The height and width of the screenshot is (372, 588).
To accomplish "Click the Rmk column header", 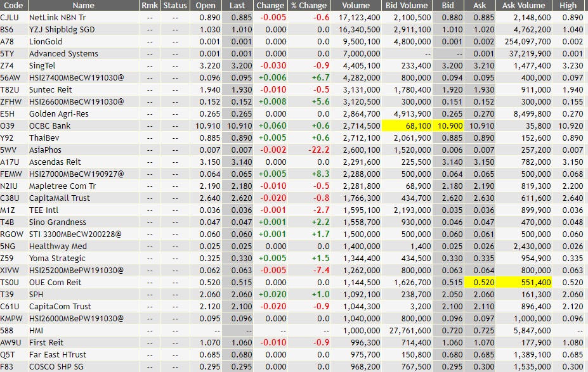I will [x=150, y=5].
